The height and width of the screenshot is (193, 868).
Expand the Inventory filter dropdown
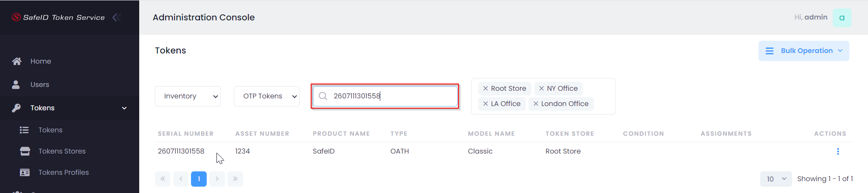(188, 96)
